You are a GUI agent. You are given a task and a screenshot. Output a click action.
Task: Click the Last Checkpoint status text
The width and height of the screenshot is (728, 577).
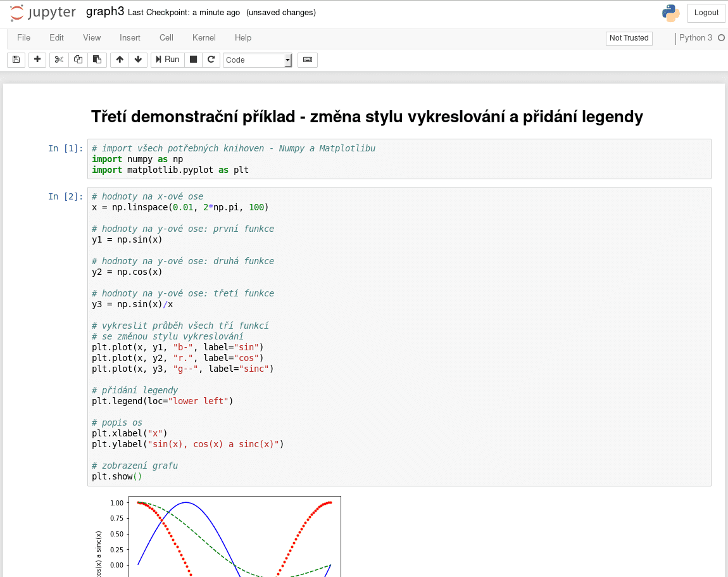coord(184,13)
